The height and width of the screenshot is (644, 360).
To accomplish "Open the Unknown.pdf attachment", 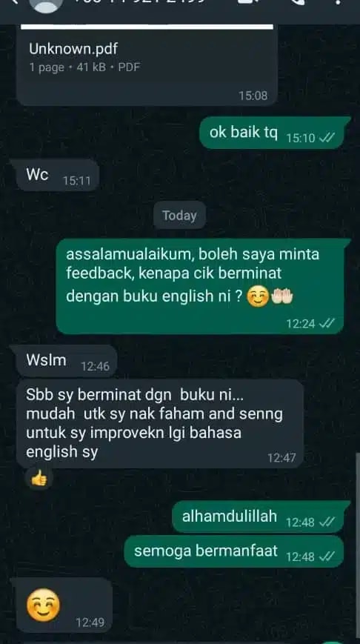I will click(147, 67).
